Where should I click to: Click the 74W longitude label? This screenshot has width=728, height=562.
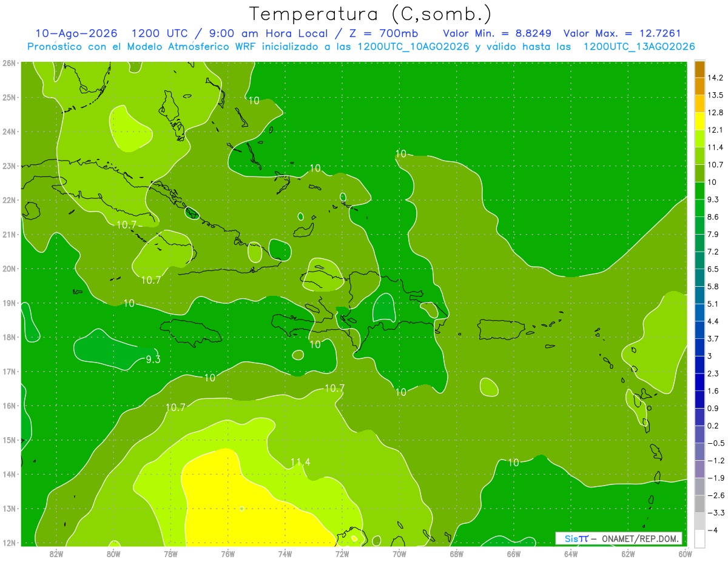coord(285,554)
